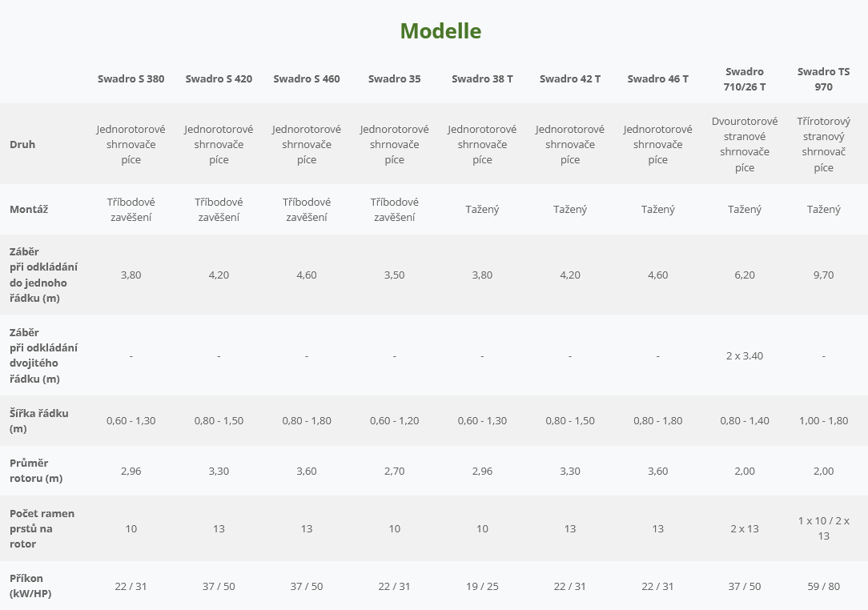This screenshot has height=610, width=868.
Task: Click the 2 x 13 tine arms value
Action: coord(745,528)
